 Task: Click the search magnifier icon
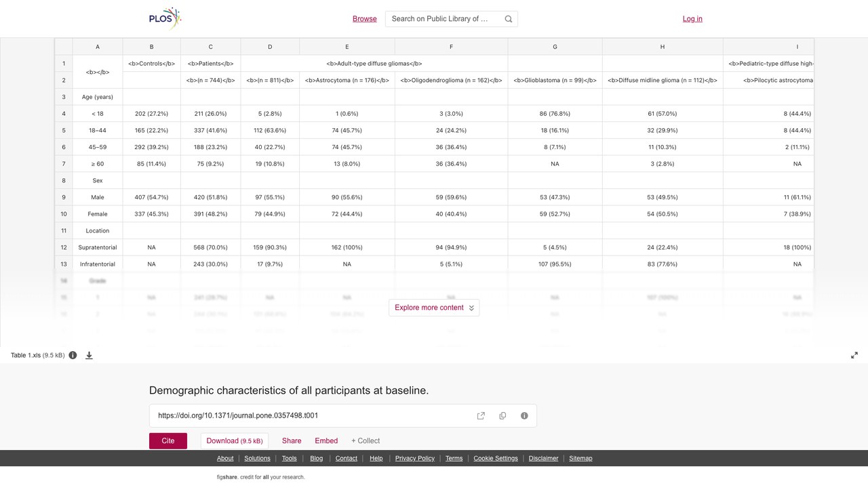509,19
